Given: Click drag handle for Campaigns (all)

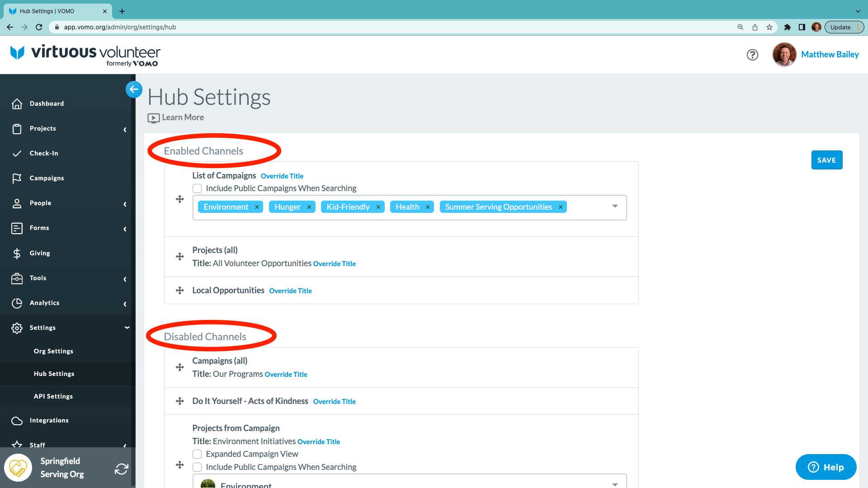Looking at the screenshot, I should click(x=180, y=367).
